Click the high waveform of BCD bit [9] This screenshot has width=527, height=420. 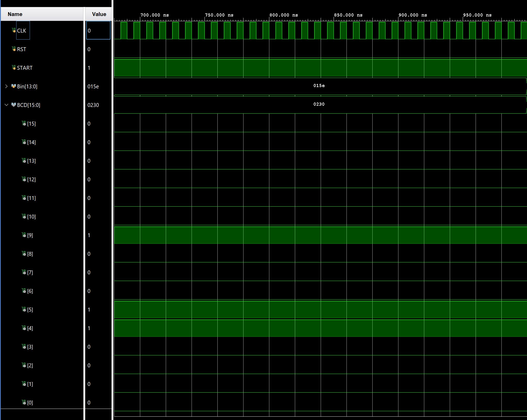pyautogui.click(x=310, y=235)
